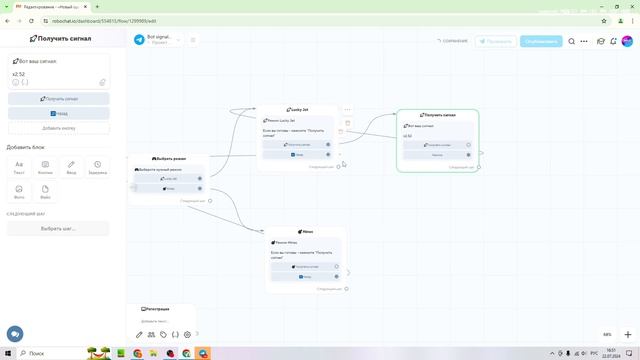Open the list icon next to bot selector
Image resolution: width=640 pixels, height=360 pixels.
click(x=193, y=40)
